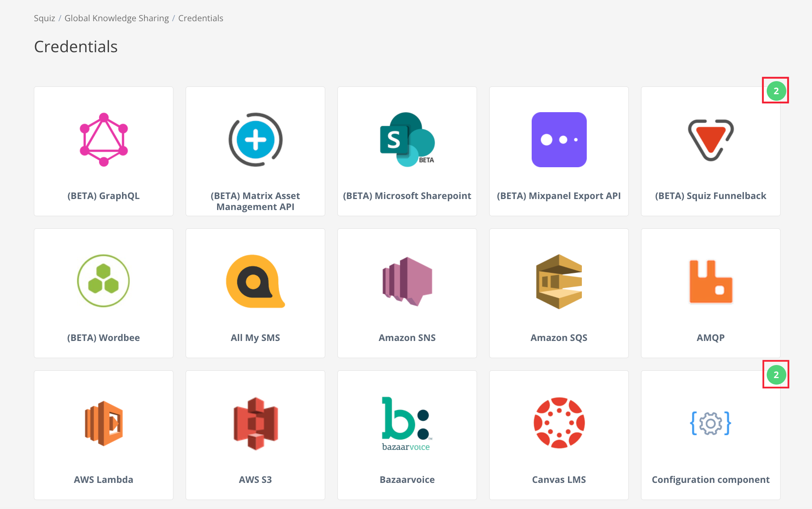Click the 'Amazon SQS' label
Screen dimensions: 812x509
(559, 338)
